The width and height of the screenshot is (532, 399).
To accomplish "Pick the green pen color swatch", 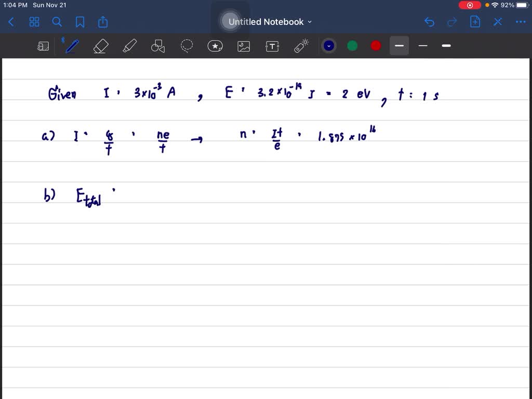I will pyautogui.click(x=352, y=46).
